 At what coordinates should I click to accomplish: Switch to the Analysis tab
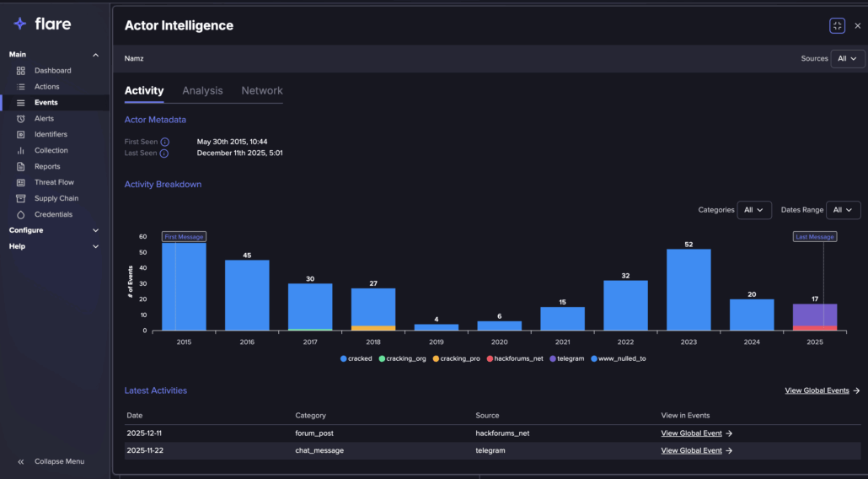coord(202,91)
